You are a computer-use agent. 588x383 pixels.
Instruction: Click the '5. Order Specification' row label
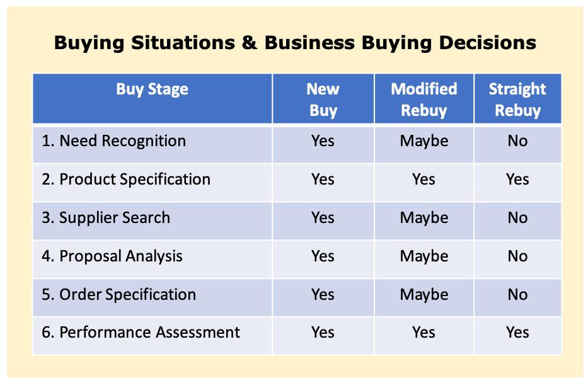118,295
